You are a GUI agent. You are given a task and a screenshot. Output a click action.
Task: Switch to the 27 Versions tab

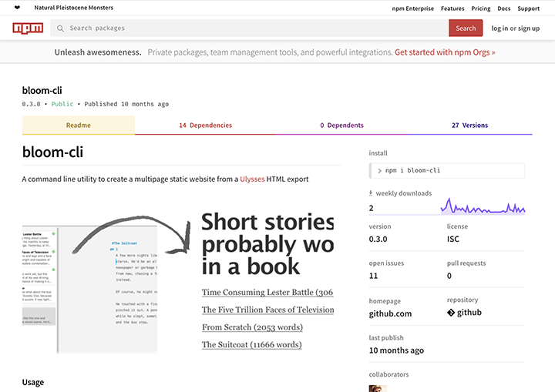pyautogui.click(x=469, y=126)
